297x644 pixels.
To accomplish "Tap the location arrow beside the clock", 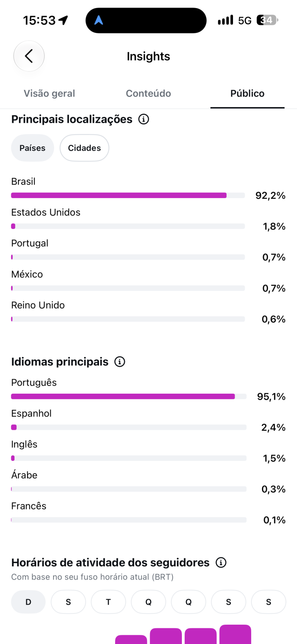I will tap(64, 20).
